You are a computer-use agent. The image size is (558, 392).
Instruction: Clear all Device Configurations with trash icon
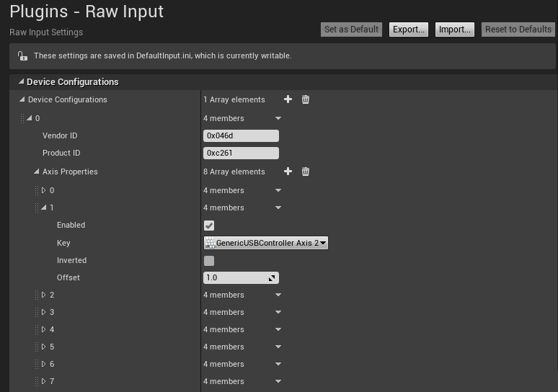(305, 99)
